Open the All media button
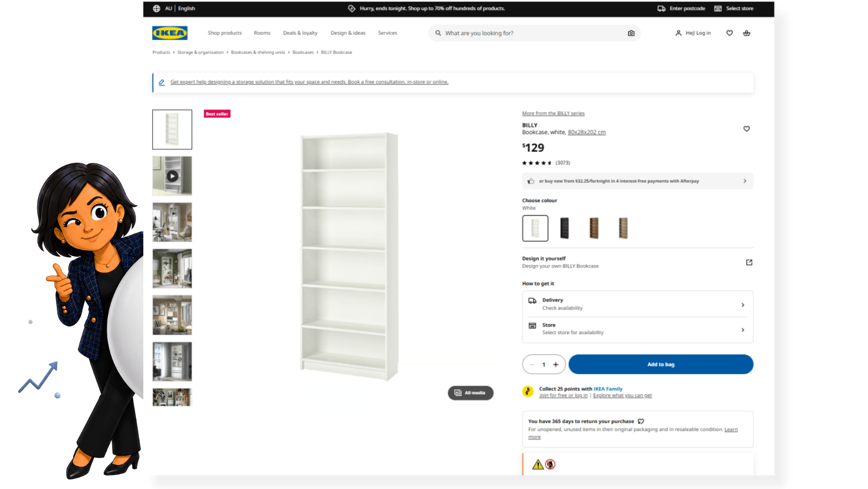 [x=470, y=393]
